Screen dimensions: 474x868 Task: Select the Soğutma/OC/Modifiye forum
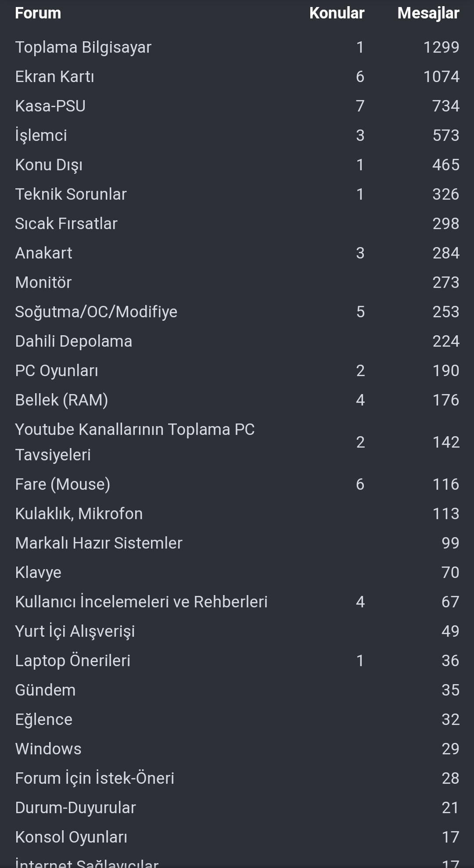click(96, 312)
